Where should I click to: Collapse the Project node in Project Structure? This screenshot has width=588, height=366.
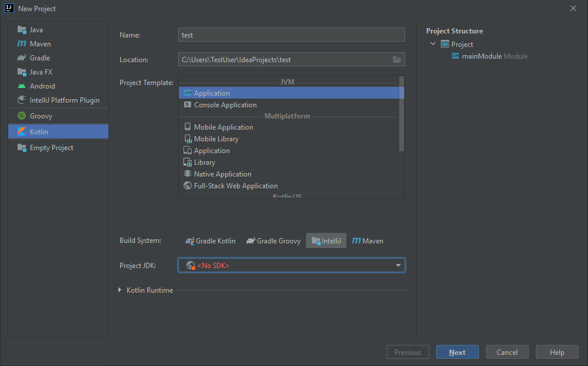tap(433, 44)
